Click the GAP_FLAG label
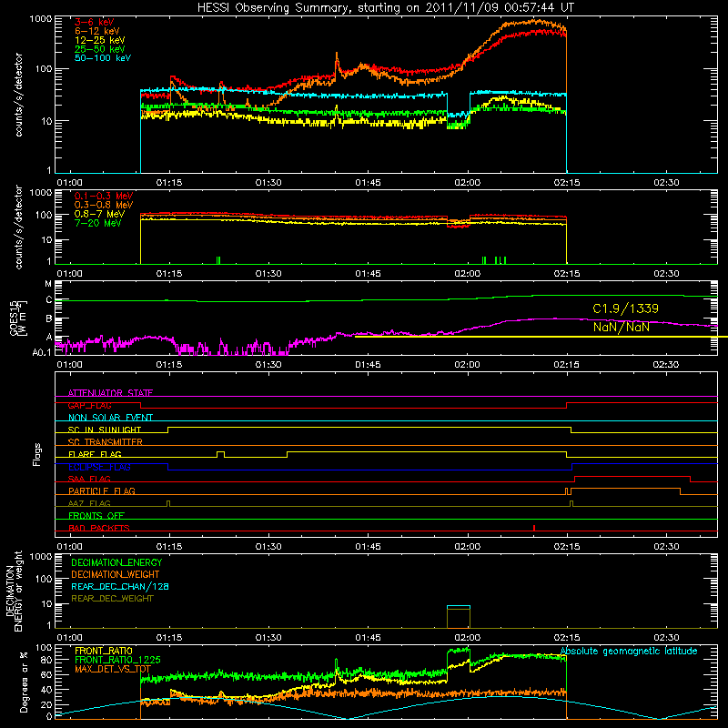This screenshot has width=728, height=728. coord(89,405)
